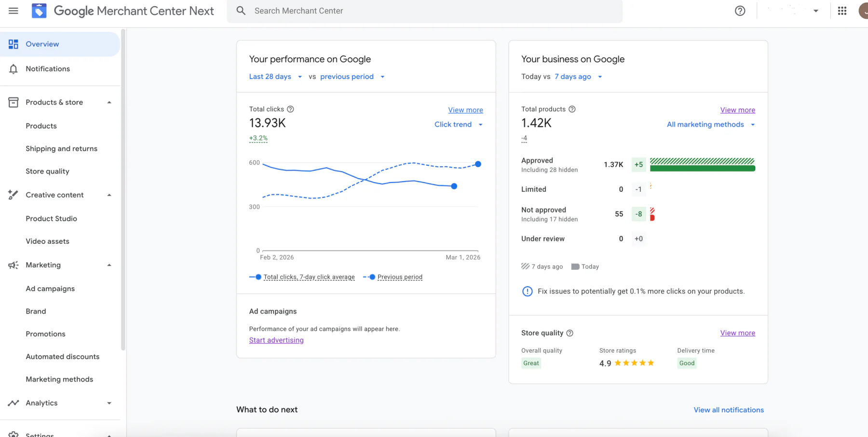Open the previous period comparison dropdown
The image size is (868, 437).
(353, 77)
